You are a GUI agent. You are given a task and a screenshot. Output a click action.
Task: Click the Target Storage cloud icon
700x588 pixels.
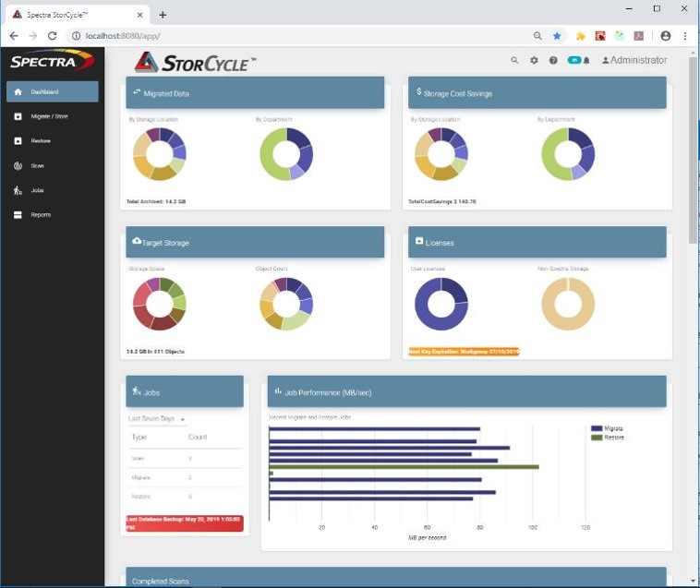tap(137, 241)
